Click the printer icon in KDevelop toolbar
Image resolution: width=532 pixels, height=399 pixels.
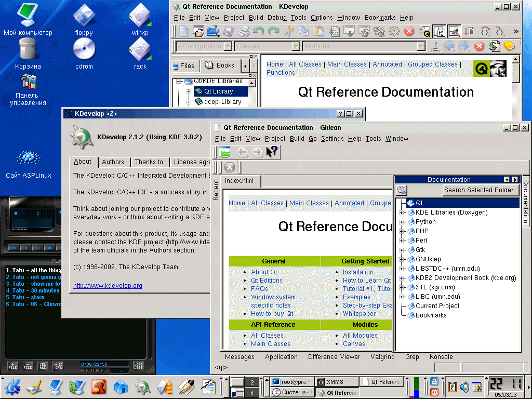243,31
